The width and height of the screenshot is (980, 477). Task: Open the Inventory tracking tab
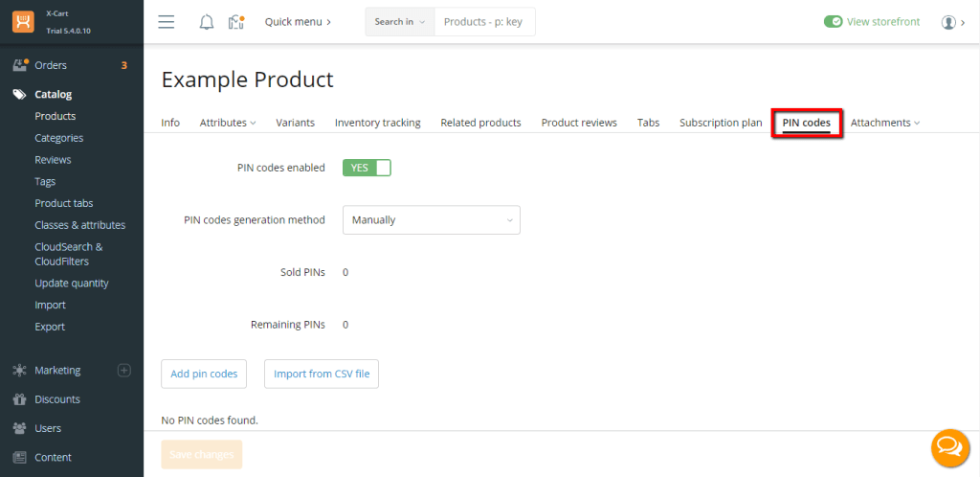click(x=377, y=123)
